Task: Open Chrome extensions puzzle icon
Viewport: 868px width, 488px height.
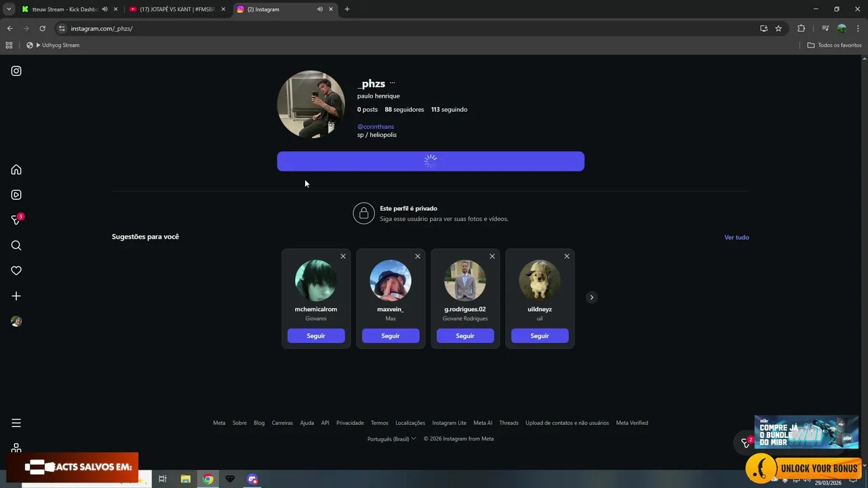Action: point(801,28)
